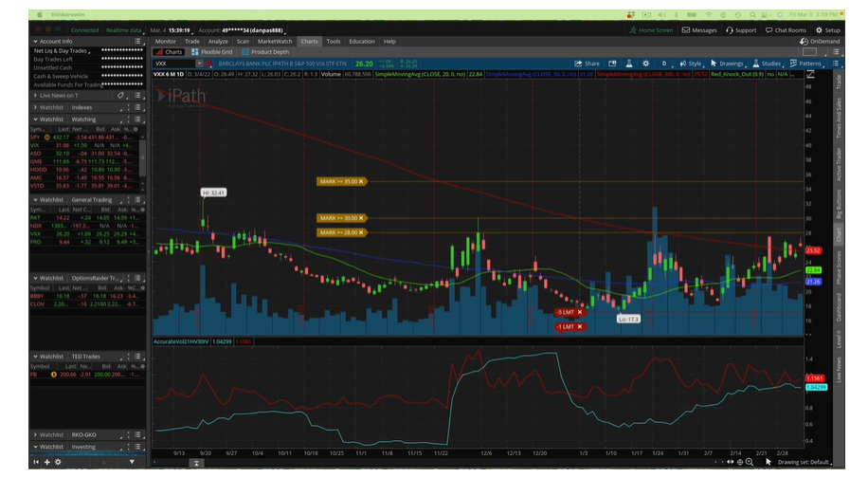Add a gadget with the plus icon
This screenshot has width=868, height=496.
[x=47, y=462]
